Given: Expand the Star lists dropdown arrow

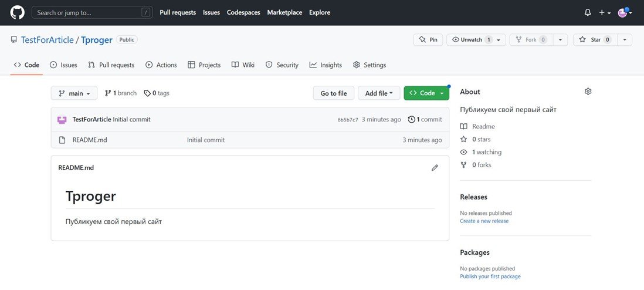Looking at the screenshot, I should pos(625,40).
